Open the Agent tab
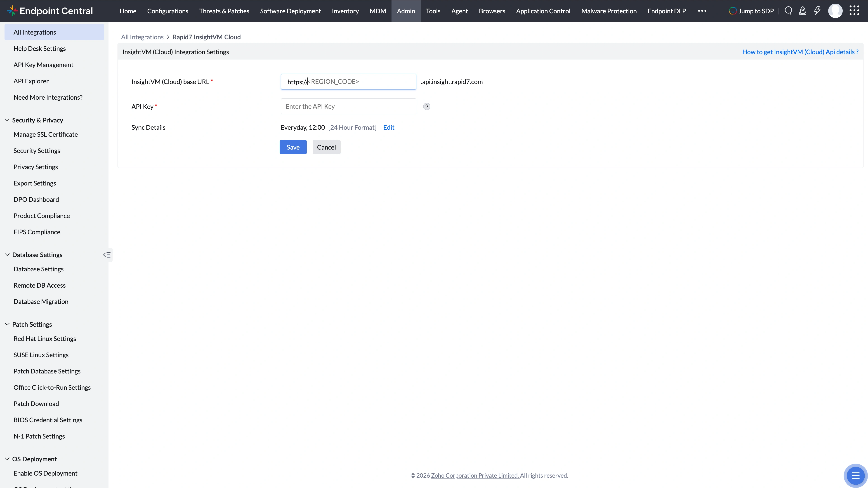 pyautogui.click(x=460, y=11)
